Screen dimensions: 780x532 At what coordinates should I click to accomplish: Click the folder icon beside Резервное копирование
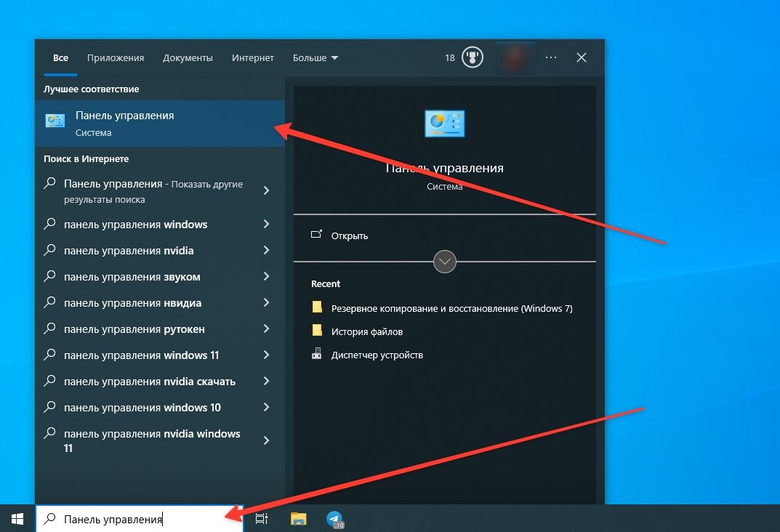pyautogui.click(x=317, y=307)
